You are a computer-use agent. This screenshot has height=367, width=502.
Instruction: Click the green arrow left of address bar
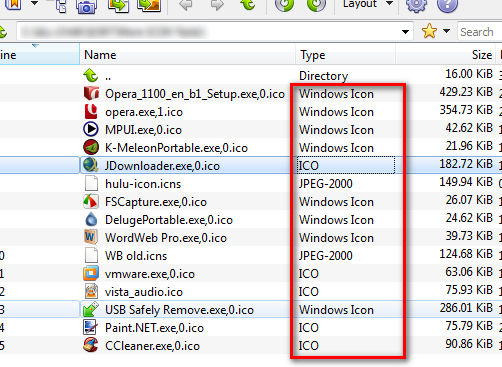point(3,32)
